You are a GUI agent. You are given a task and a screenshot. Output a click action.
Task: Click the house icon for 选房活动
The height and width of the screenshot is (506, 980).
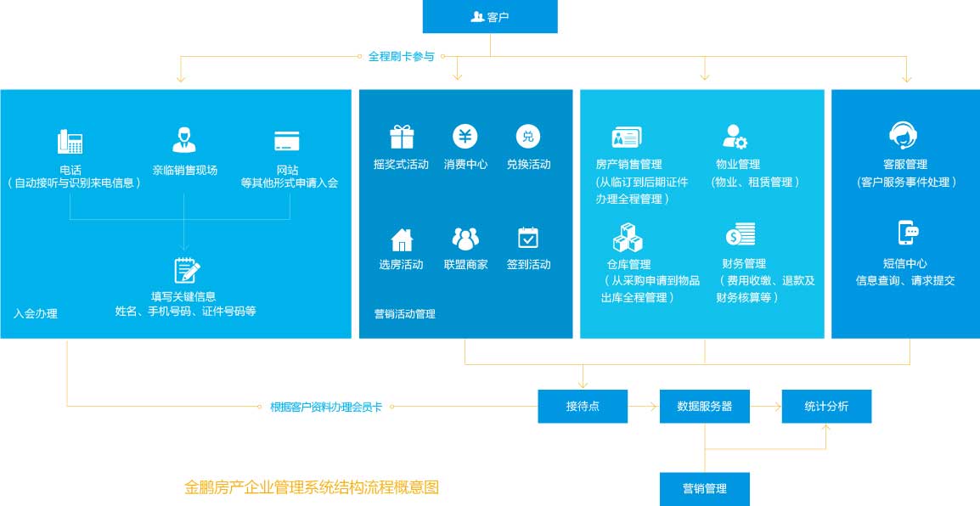pos(402,239)
